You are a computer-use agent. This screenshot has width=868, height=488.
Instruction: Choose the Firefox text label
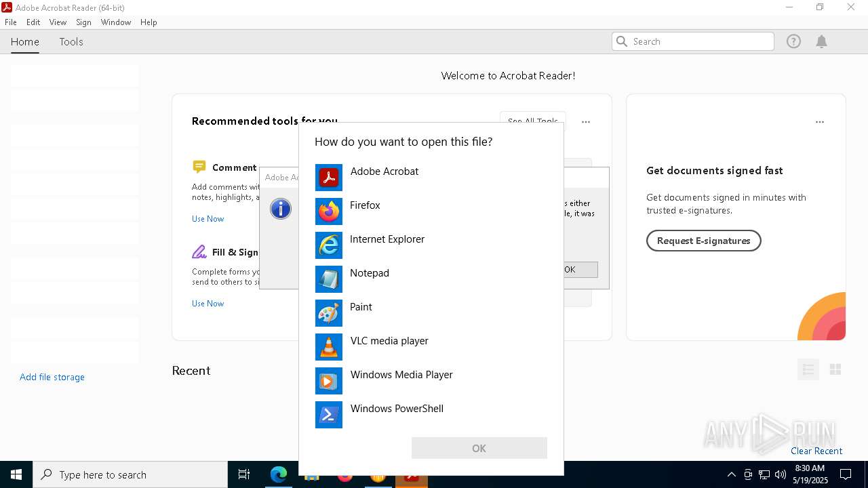tap(365, 205)
